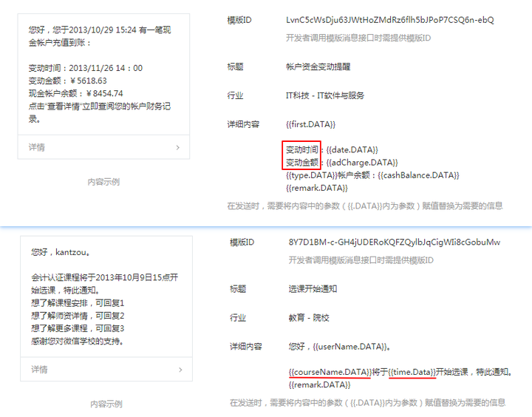Screen dimensions: 532x417
Task: Click 详细内容 label of first template
Action: pos(243,124)
